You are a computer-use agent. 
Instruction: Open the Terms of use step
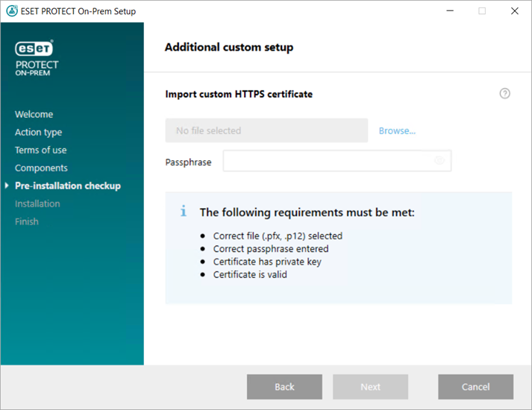(x=40, y=150)
